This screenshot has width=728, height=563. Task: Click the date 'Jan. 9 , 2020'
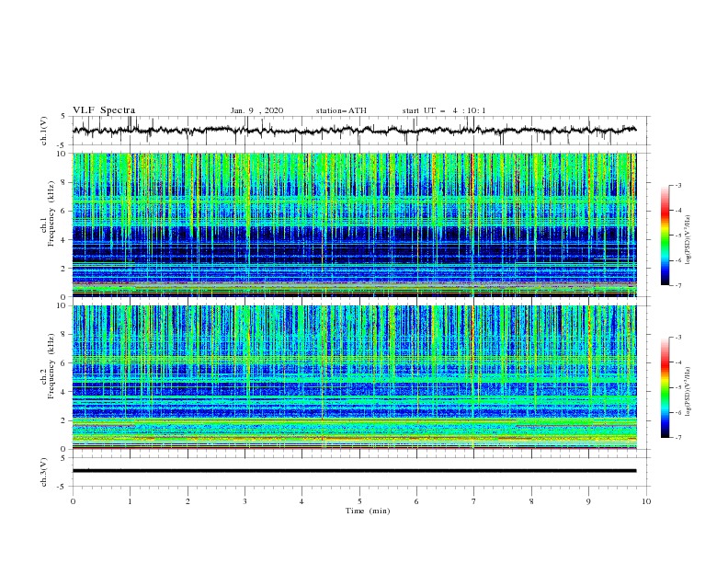click(x=256, y=110)
